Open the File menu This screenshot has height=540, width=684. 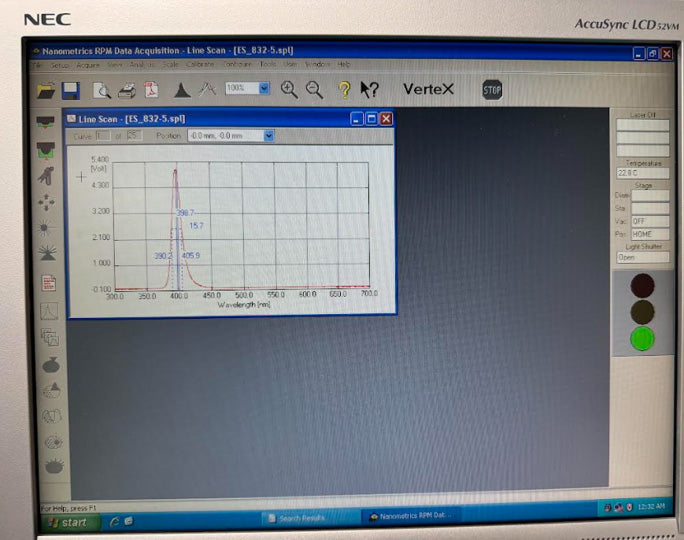(38, 65)
